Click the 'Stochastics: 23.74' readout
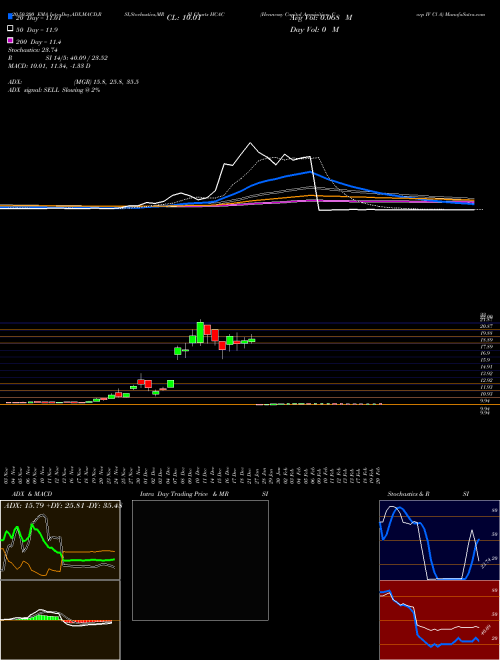500x660 pixels. tap(31, 50)
